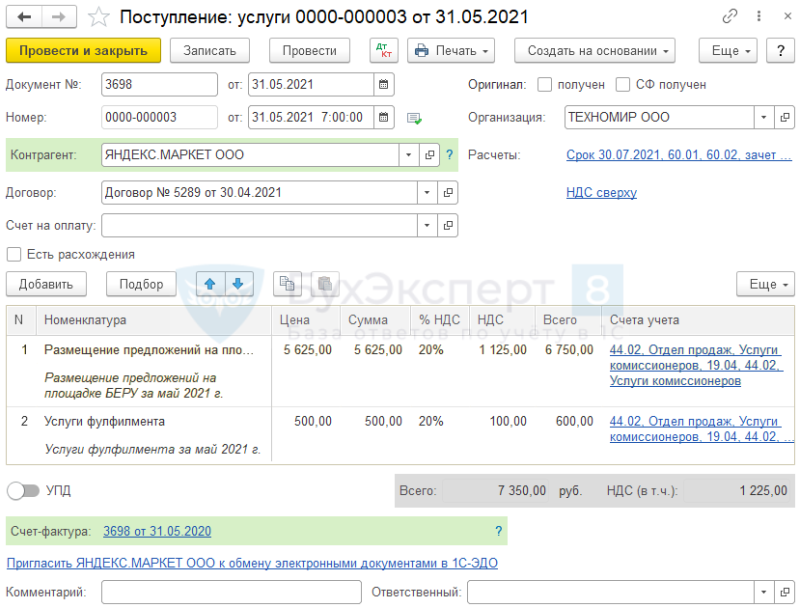Open the Печать menu

[451, 50]
